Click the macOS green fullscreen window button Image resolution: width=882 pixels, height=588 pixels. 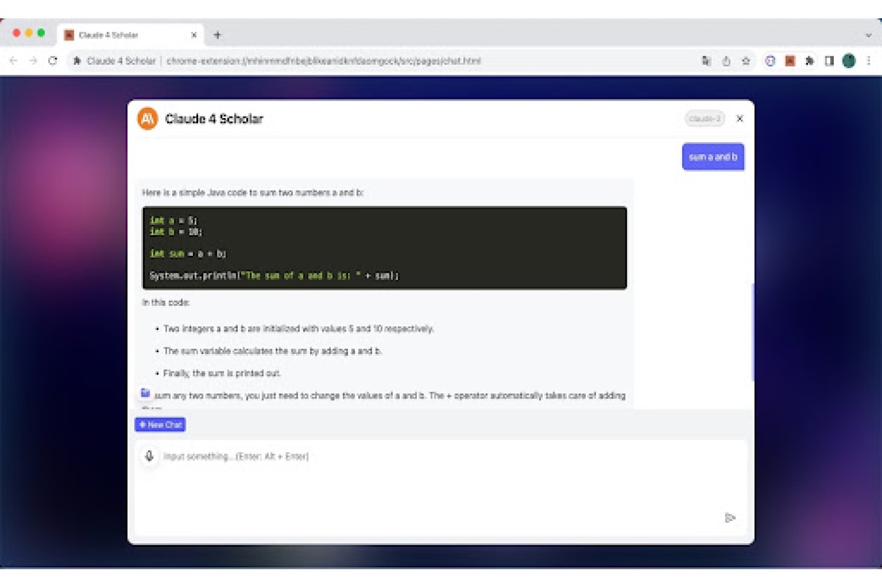point(41,33)
